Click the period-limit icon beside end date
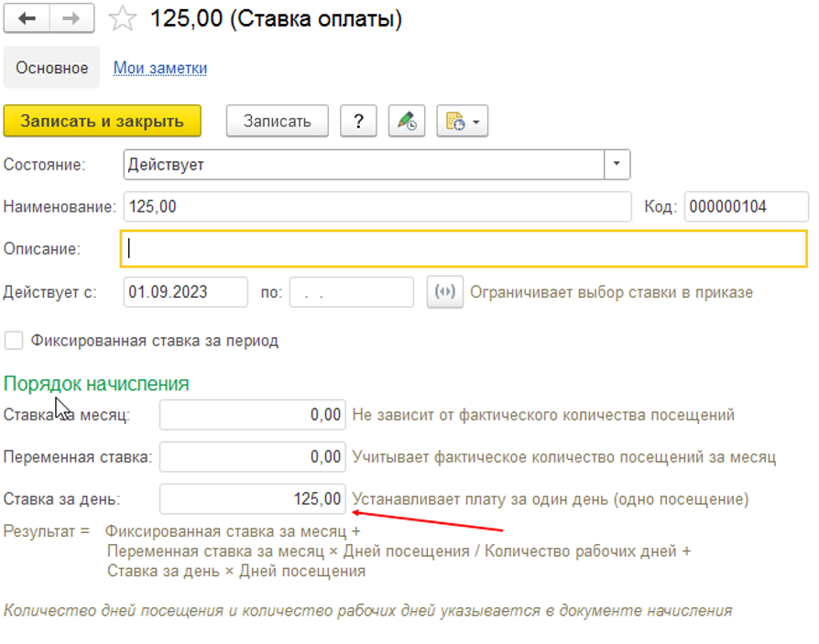819x644 pixels. tap(445, 292)
